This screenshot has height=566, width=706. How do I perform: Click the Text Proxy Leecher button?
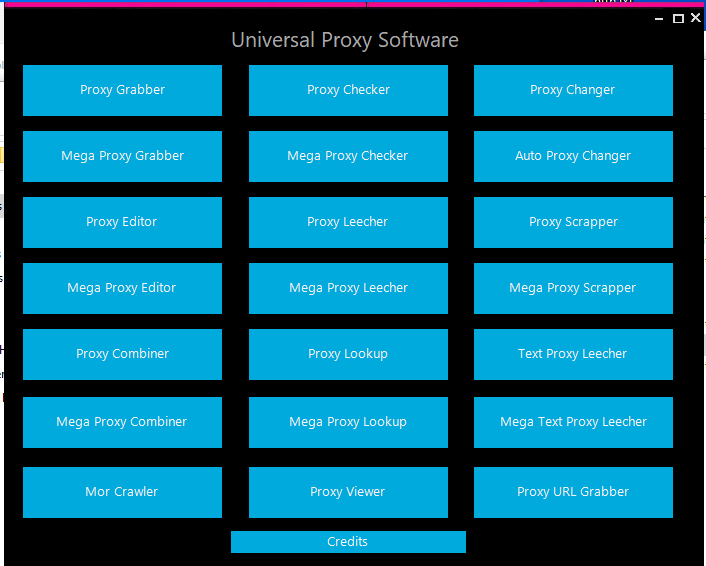click(x=573, y=354)
